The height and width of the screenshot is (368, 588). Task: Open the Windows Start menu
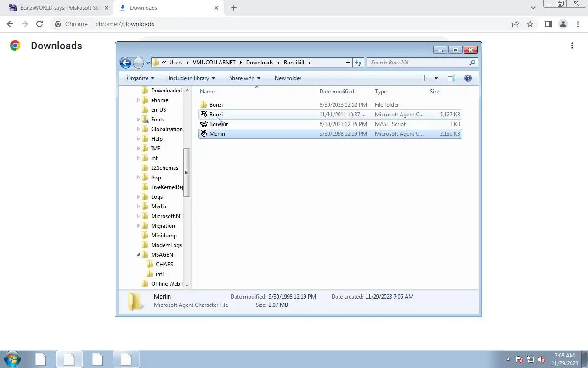click(x=12, y=359)
